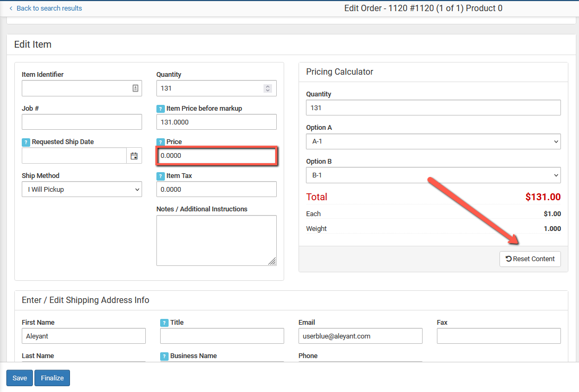Click the help icon beside Item Price before markup
The image size is (579, 392).
pyautogui.click(x=160, y=109)
